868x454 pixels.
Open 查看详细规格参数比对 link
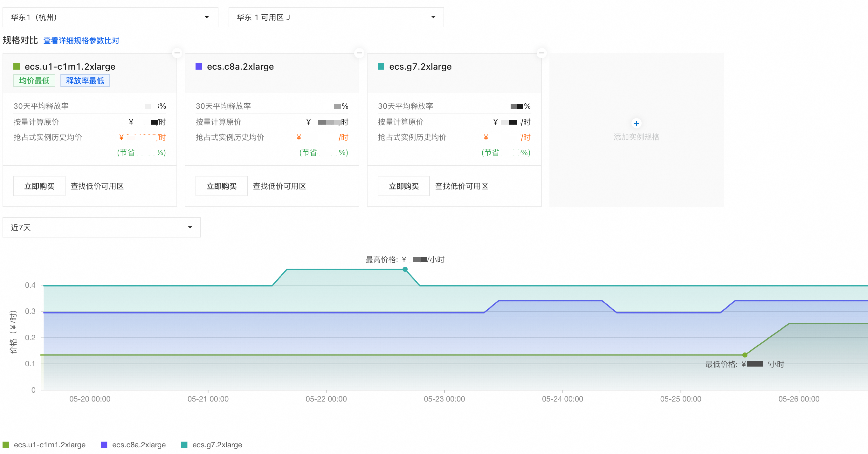click(81, 40)
